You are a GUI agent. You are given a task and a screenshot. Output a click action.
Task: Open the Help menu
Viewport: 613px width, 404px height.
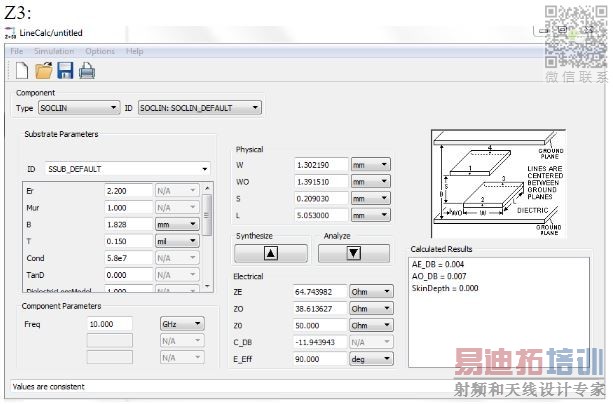click(x=134, y=51)
